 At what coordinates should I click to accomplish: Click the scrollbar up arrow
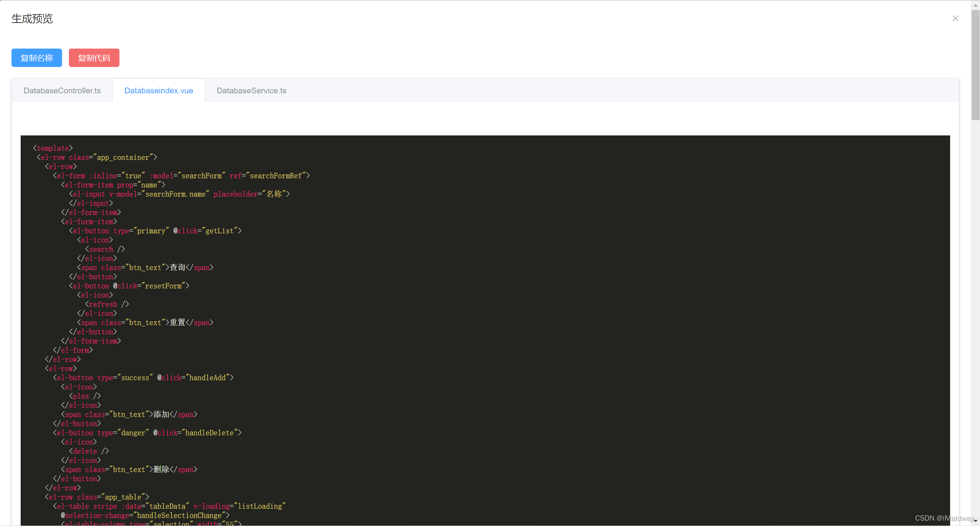coord(975,5)
